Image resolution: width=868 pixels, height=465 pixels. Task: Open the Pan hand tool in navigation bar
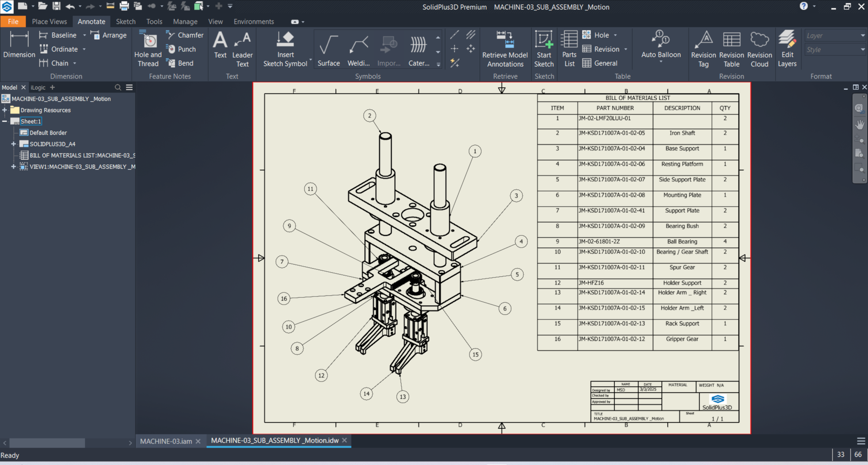point(860,124)
